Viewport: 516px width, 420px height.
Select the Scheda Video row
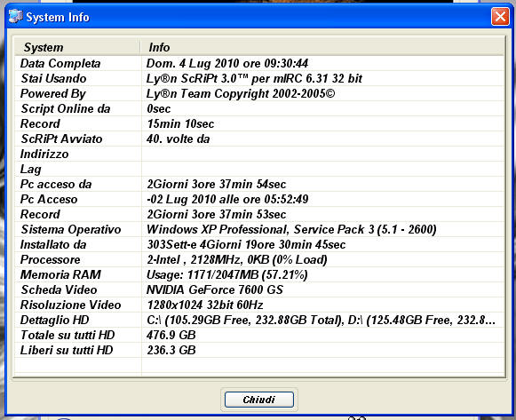(x=259, y=289)
